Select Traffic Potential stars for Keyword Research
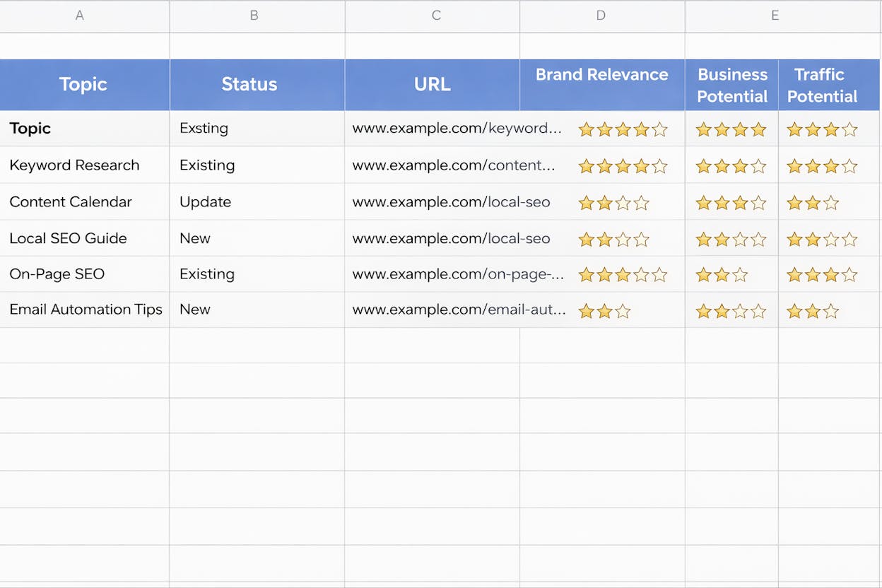Screen dimensions: 882x588 [x=822, y=166]
